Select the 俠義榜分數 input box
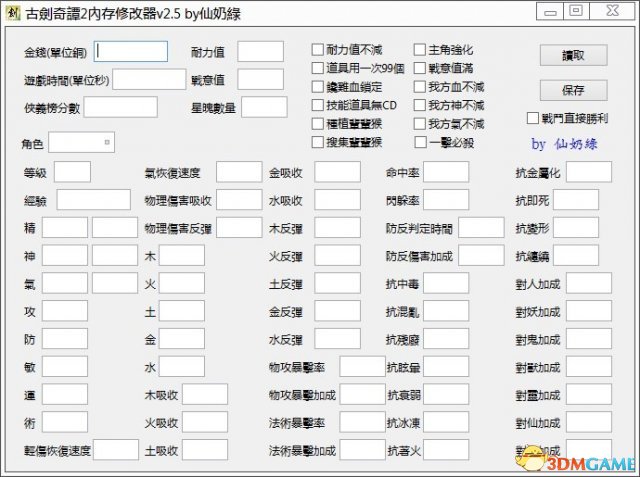 pos(120,107)
